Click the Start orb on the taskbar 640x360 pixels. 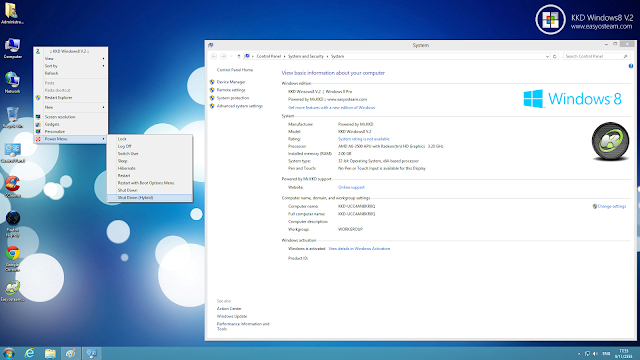pyautogui.click(x=9, y=353)
